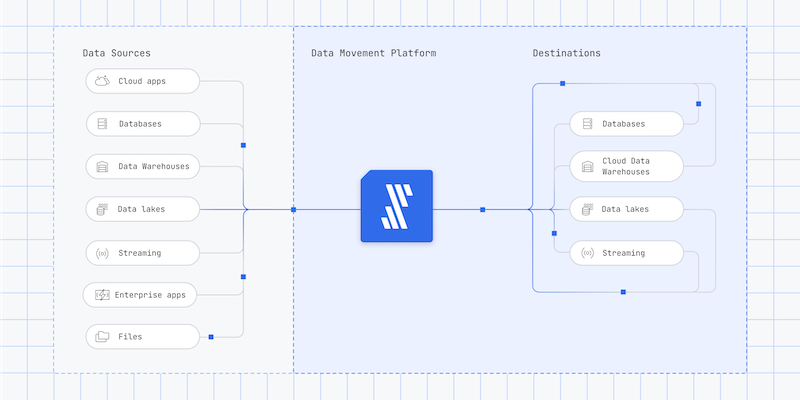Click the Databases label under Destinations
This screenshot has height=400, width=800.
tap(623, 124)
